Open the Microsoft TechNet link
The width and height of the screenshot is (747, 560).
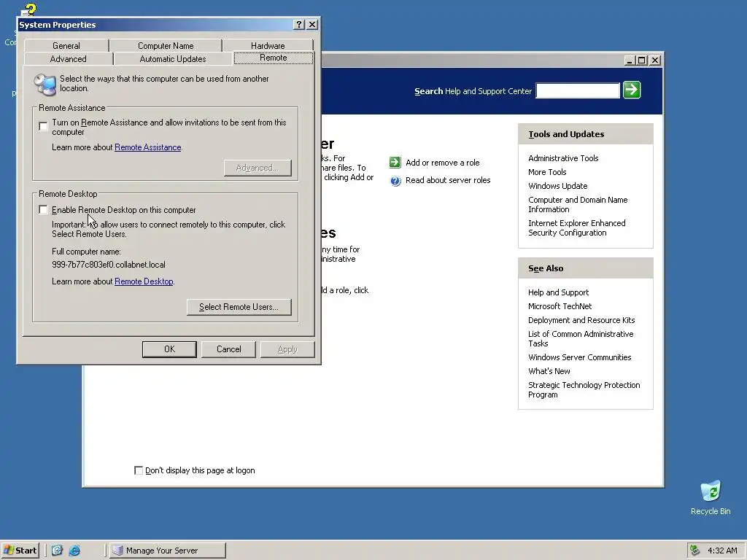click(560, 306)
